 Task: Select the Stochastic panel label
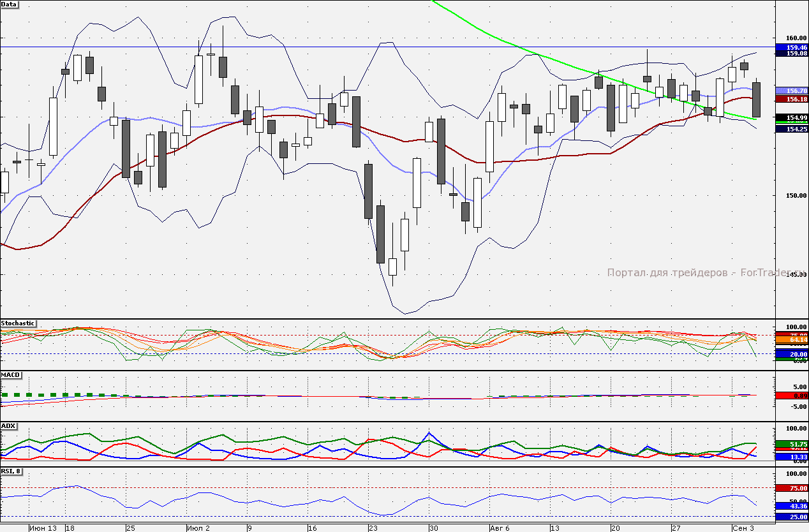tap(18, 323)
